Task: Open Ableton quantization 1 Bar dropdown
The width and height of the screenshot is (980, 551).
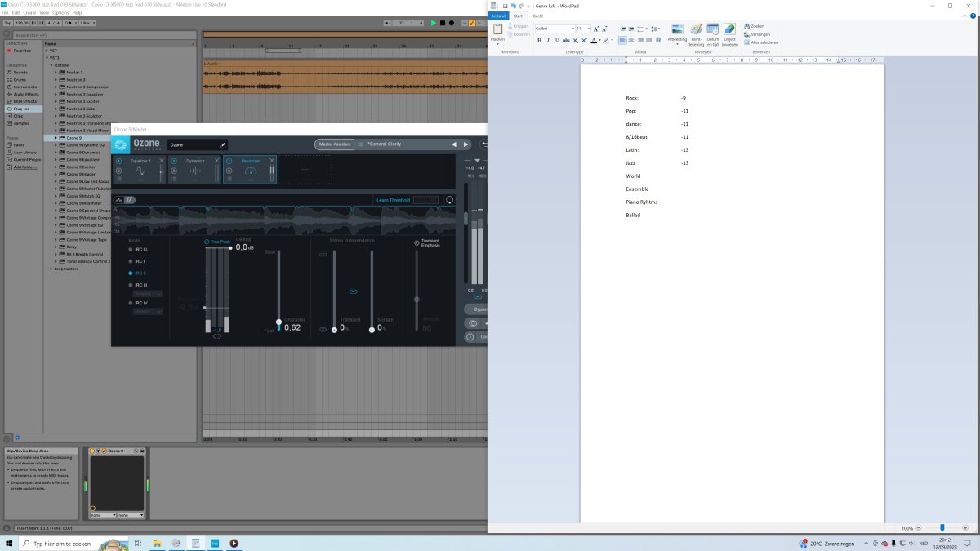Action: tap(86, 23)
